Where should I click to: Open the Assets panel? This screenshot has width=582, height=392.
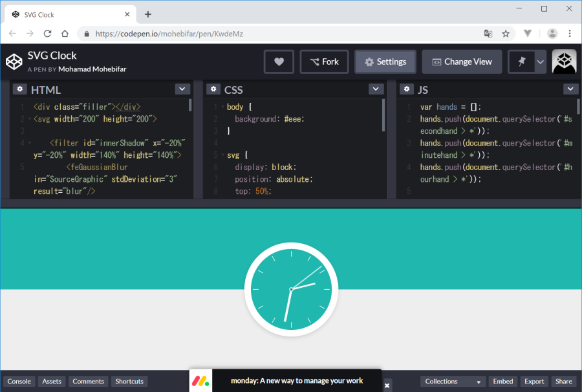52,382
